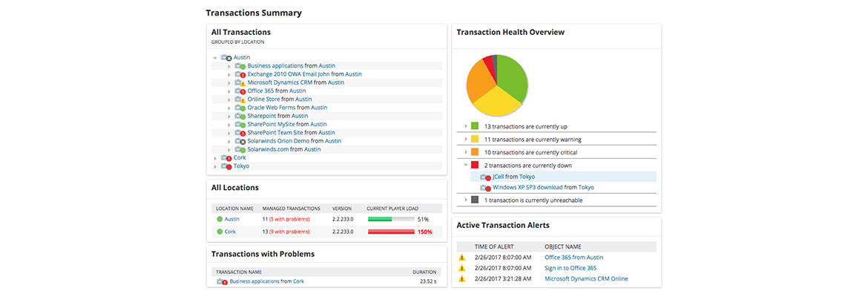Image resolution: width=868 pixels, height=297 pixels.
Task: Click the Exchange 2010 OWA Email John status icon
Action: click(x=240, y=74)
